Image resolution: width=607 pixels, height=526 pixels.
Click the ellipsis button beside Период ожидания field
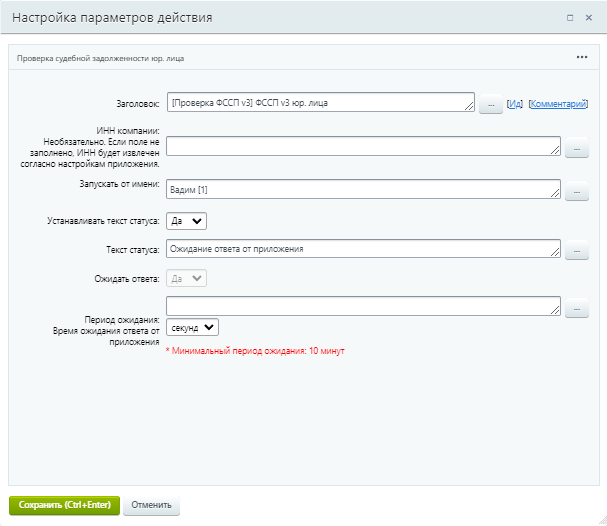pos(577,310)
